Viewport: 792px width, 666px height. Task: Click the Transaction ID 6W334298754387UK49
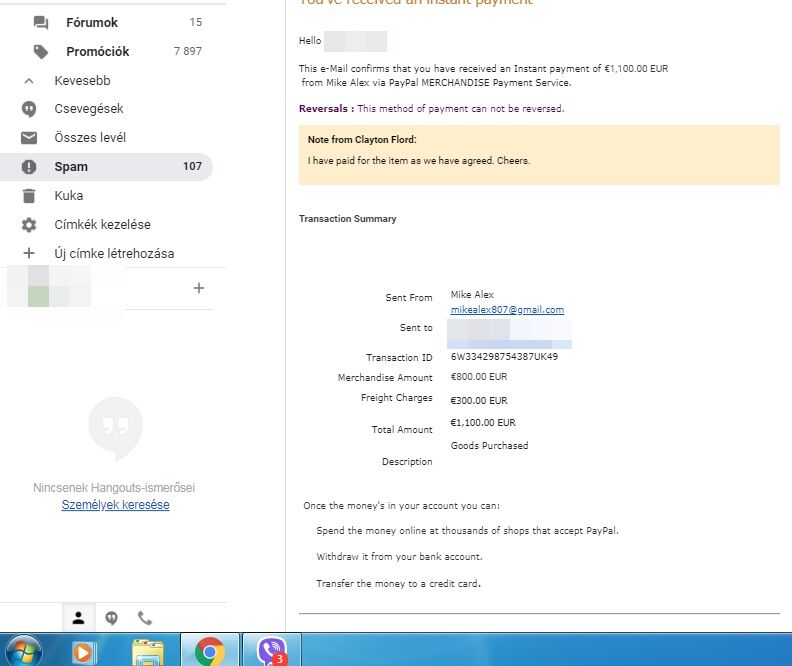[x=504, y=356]
